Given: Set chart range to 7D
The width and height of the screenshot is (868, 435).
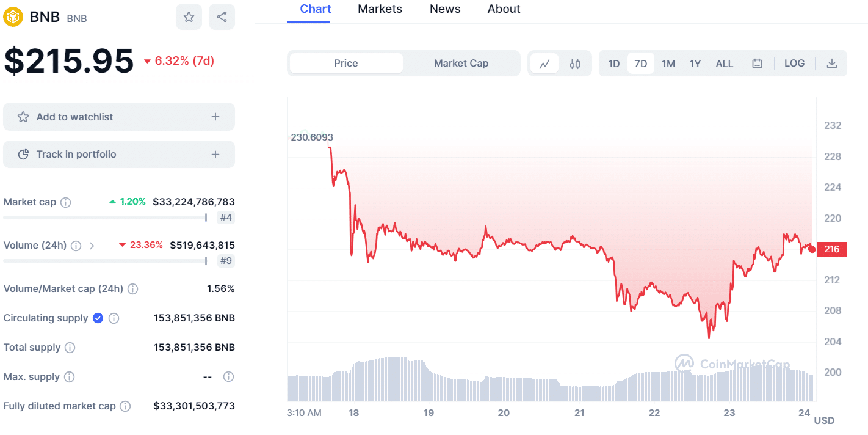Looking at the screenshot, I should pyautogui.click(x=641, y=64).
